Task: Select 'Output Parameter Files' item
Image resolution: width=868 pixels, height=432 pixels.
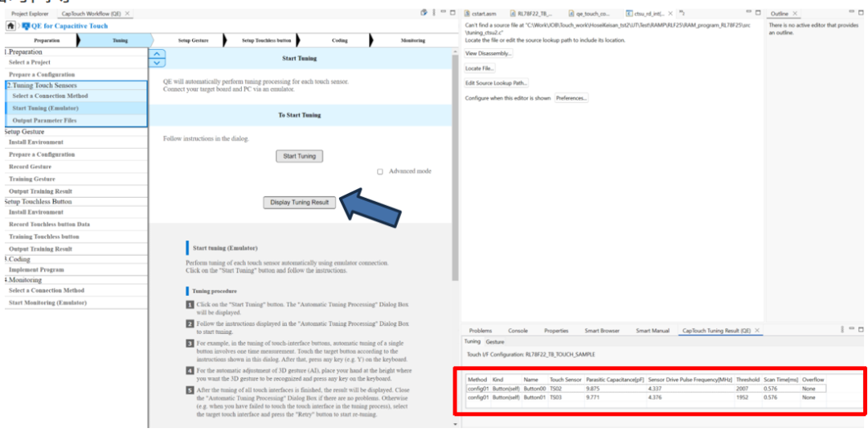Action: click(76, 120)
